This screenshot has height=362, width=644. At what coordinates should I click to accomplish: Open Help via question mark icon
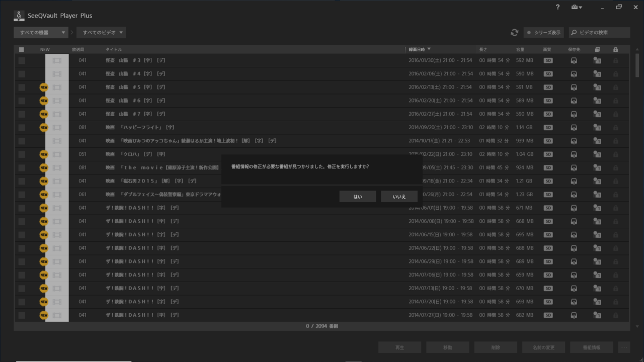pyautogui.click(x=557, y=7)
